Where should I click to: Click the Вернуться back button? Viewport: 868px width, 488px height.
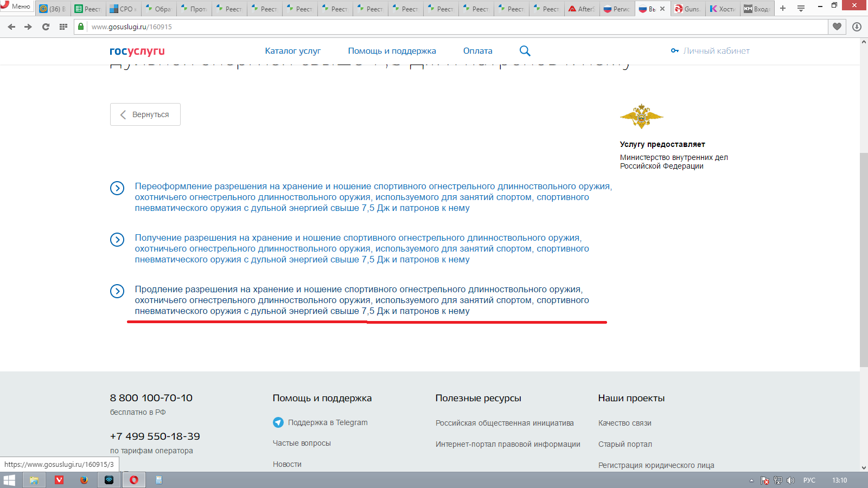[x=145, y=114]
